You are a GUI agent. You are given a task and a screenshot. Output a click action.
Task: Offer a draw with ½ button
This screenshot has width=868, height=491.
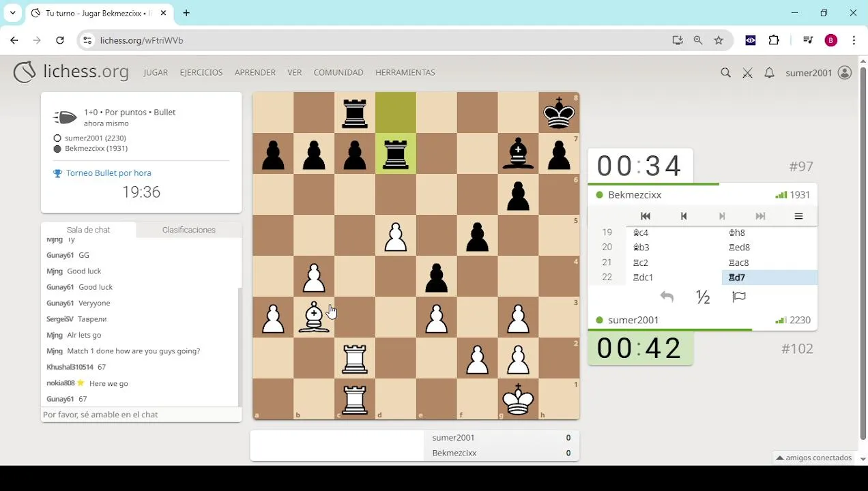[x=703, y=297]
